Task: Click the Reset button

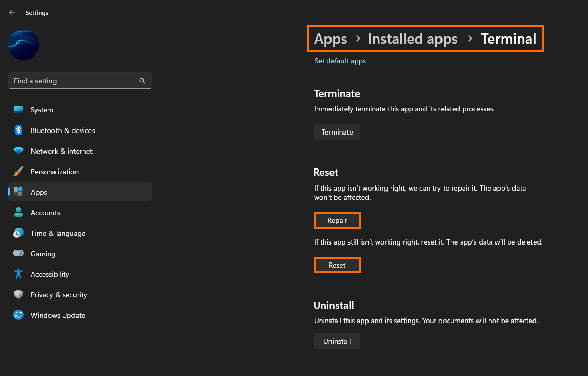Action: click(x=337, y=265)
